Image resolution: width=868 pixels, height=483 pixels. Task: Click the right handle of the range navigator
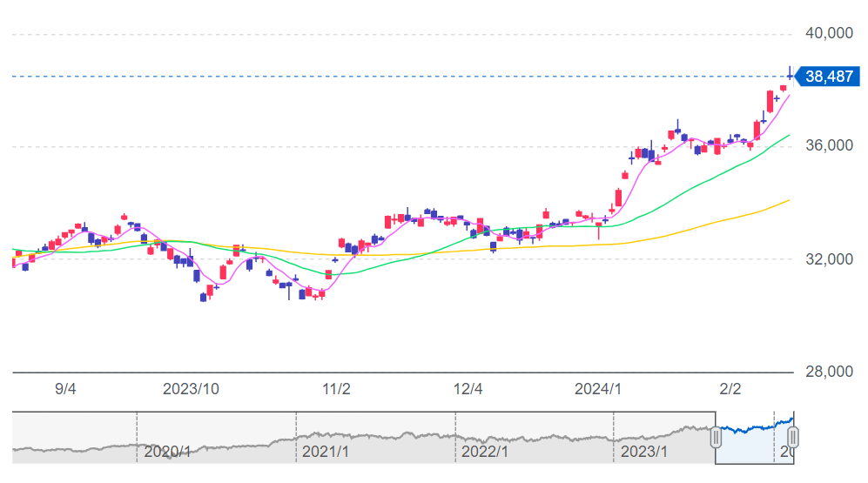pyautogui.click(x=793, y=437)
